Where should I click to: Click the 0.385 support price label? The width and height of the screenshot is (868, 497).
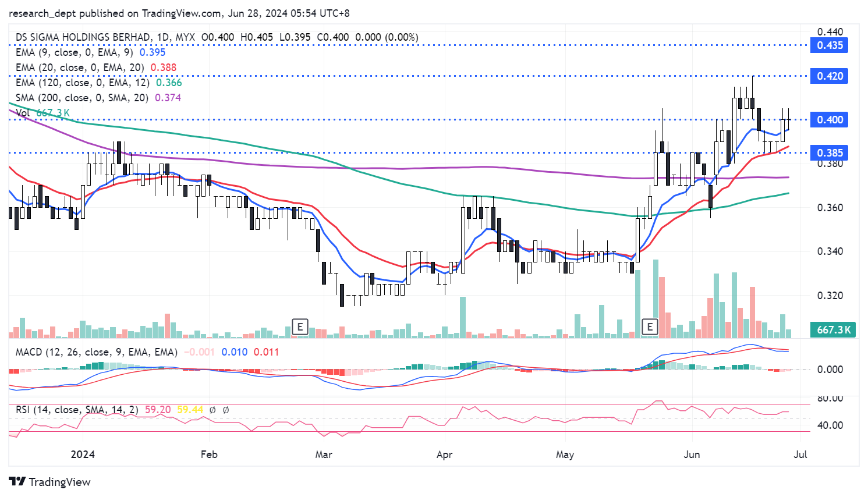tap(829, 153)
